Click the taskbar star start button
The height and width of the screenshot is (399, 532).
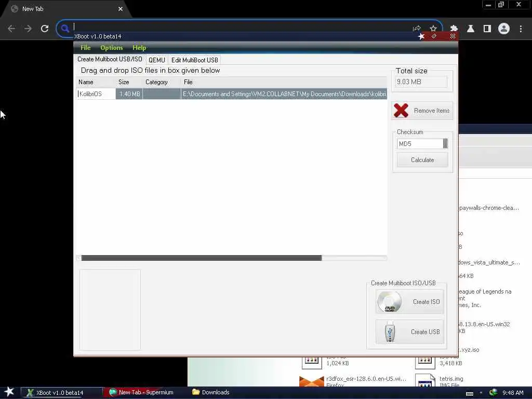tap(9, 392)
